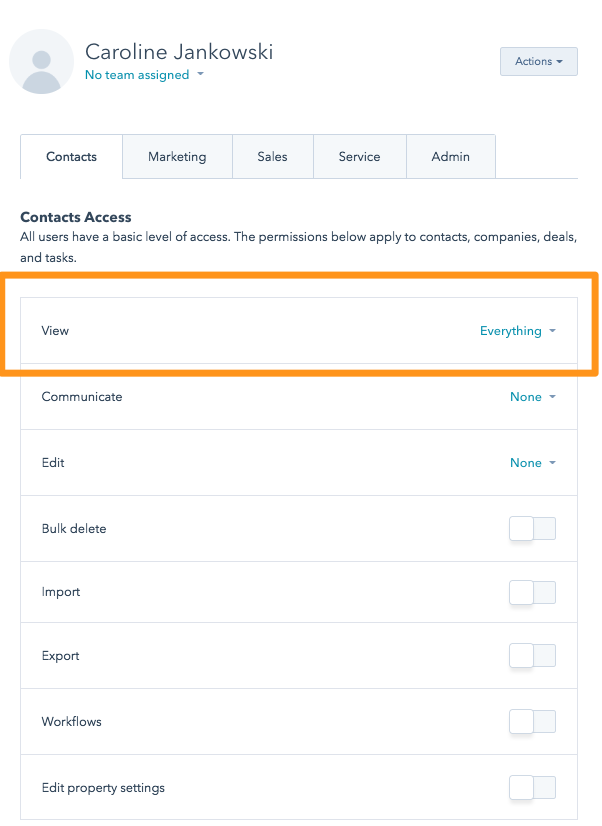
Task: Open the View permission Everything dropdown
Action: coord(517,331)
